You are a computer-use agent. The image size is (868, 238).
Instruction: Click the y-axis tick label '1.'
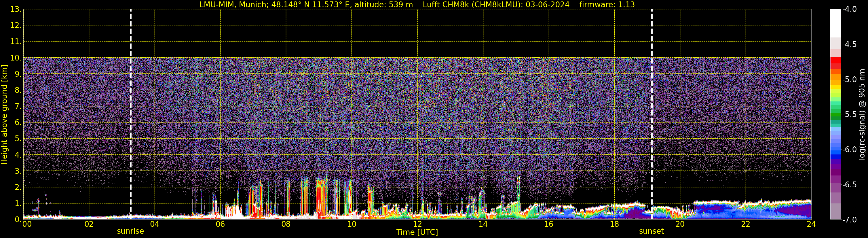tap(18, 204)
